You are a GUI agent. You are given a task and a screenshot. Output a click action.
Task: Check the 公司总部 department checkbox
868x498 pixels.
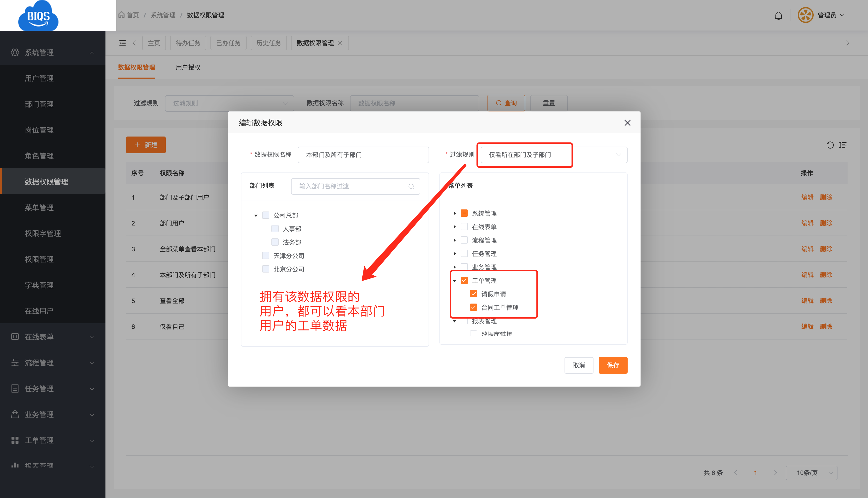click(x=266, y=215)
